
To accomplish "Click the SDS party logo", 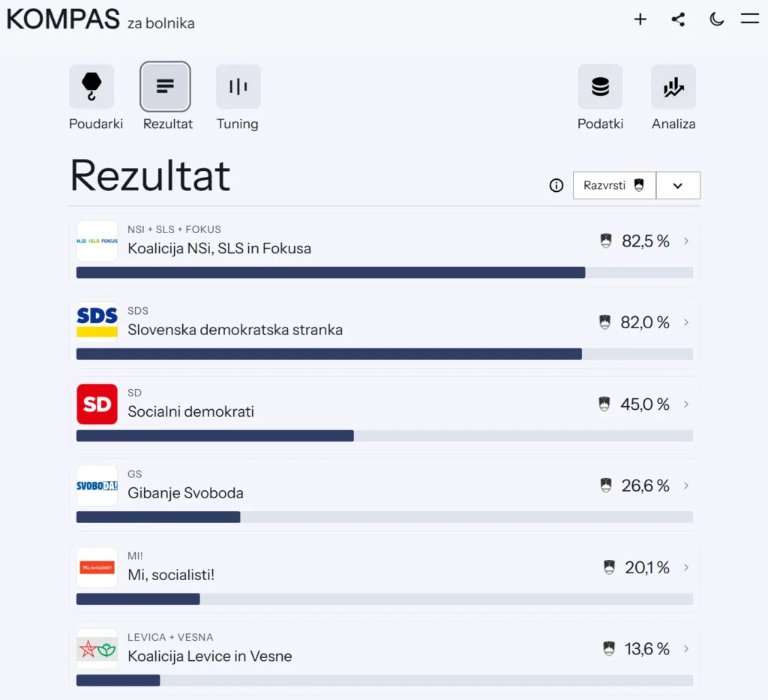I will tap(97, 322).
